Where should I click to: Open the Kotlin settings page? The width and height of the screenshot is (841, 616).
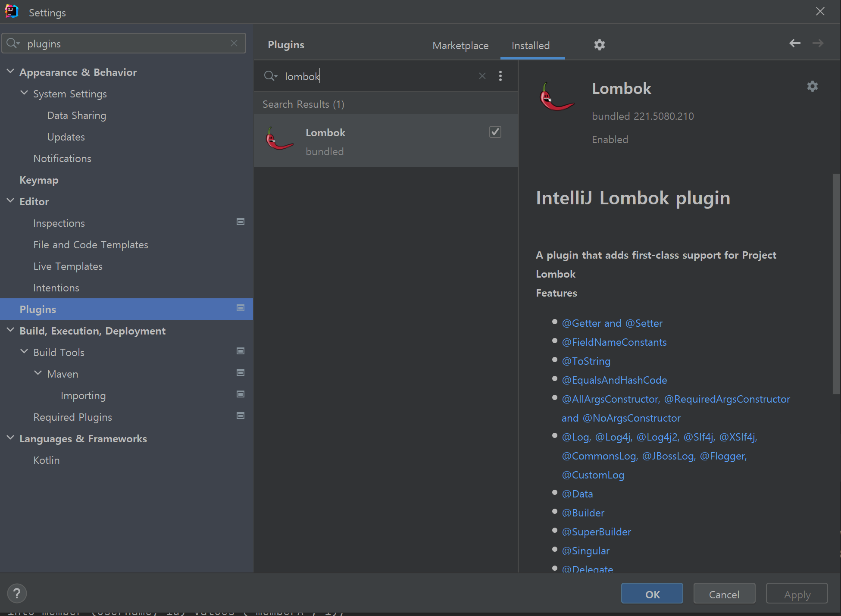pos(47,460)
